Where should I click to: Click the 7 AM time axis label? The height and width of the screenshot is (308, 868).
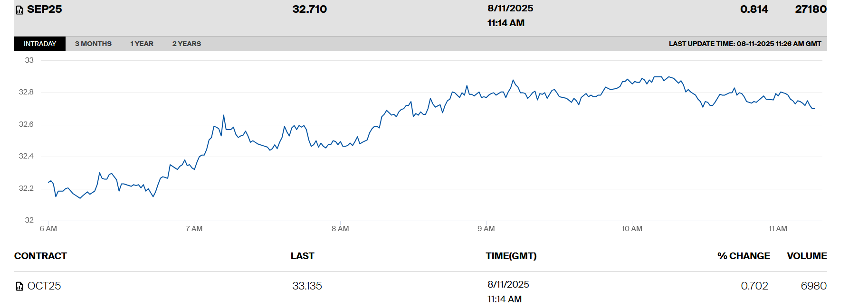pos(194,229)
